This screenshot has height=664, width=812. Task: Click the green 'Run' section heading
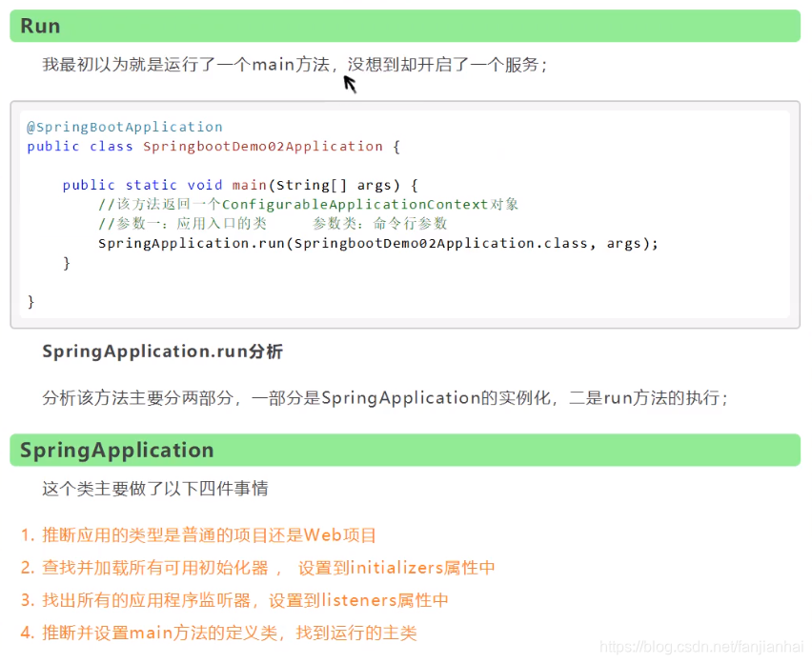(405, 26)
